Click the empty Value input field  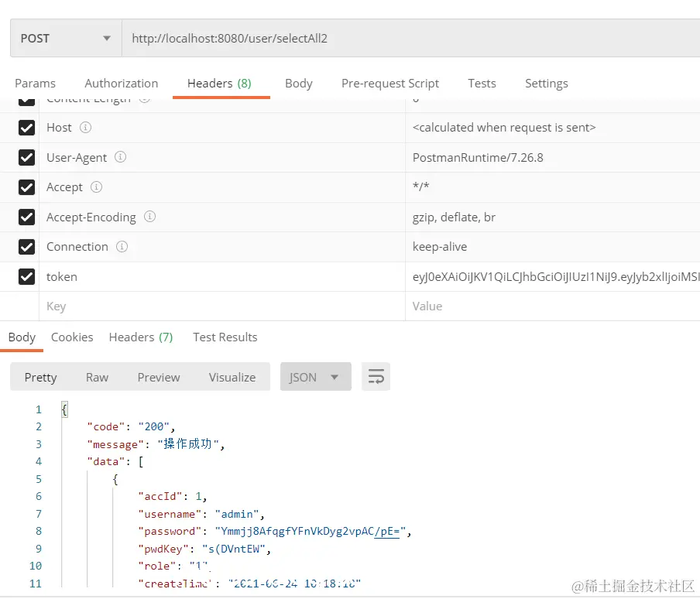tap(553, 306)
